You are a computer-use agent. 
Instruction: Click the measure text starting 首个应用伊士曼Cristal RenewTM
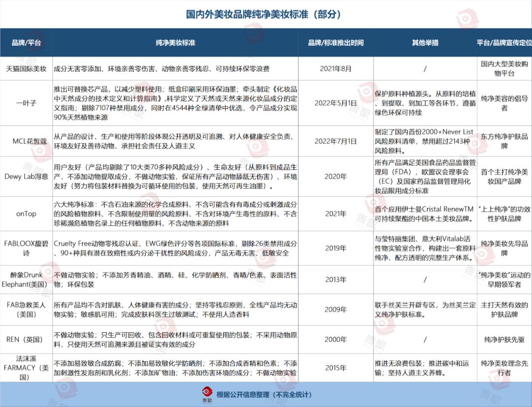pos(425,214)
